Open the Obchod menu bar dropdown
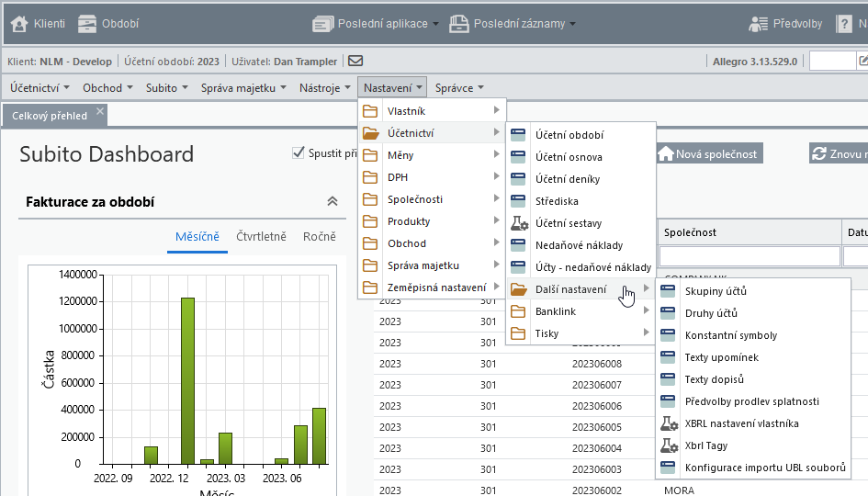 pyautogui.click(x=108, y=87)
